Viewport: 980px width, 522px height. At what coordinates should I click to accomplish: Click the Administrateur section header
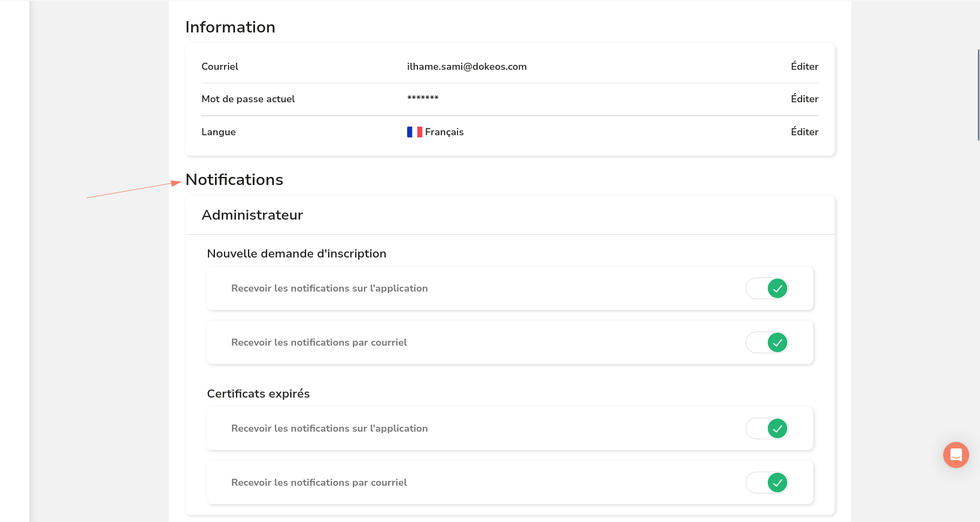[x=252, y=215]
